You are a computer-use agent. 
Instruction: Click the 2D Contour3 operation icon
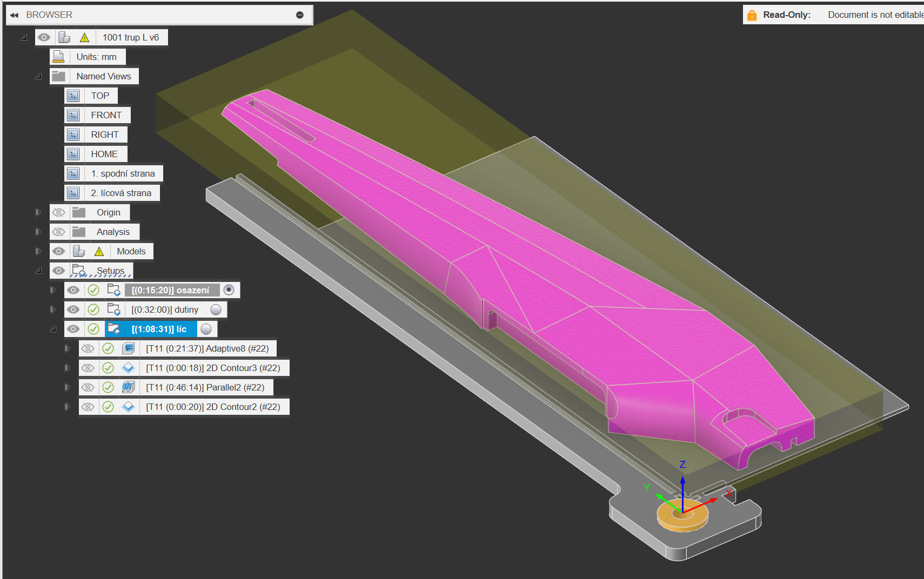tap(128, 368)
